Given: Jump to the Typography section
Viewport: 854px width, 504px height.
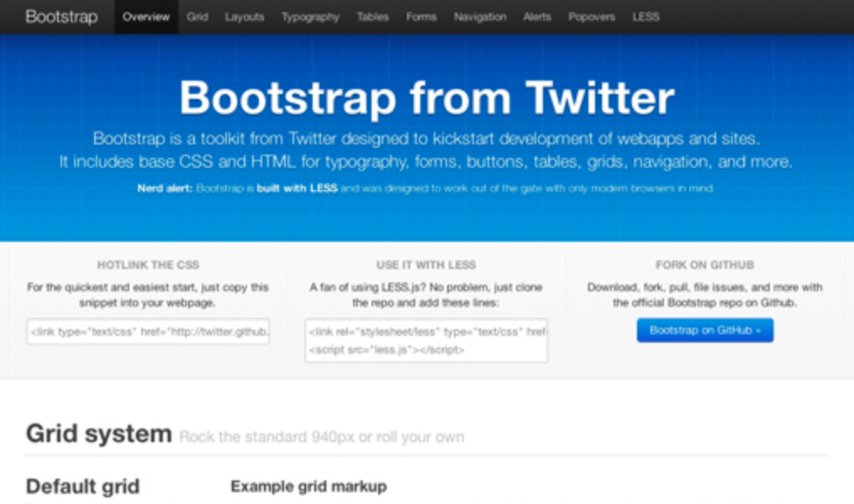Looking at the screenshot, I should pos(310,17).
